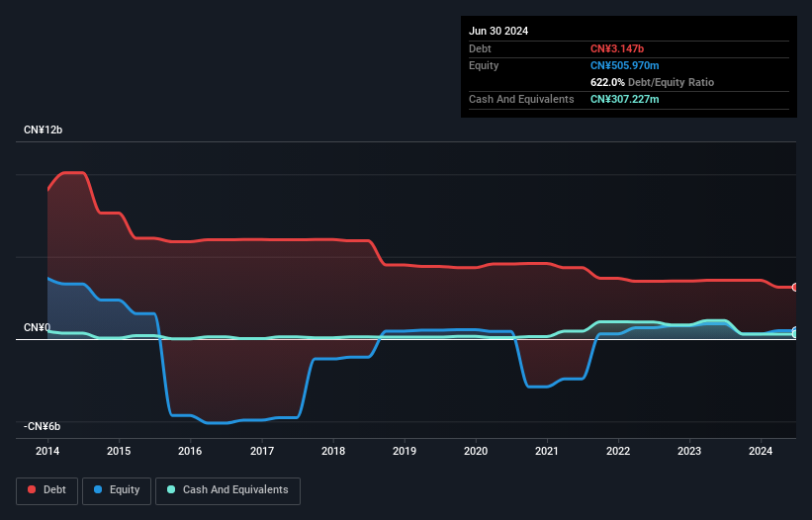Click the -CN¥6b y-axis label
Screen dimensions: 812x520
point(42,426)
